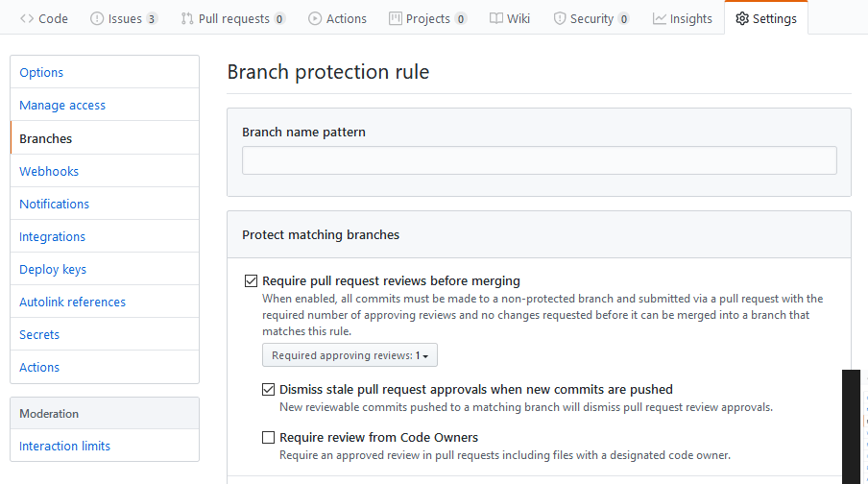Open Required approving reviews dropdown
868x484 pixels.
click(x=350, y=355)
